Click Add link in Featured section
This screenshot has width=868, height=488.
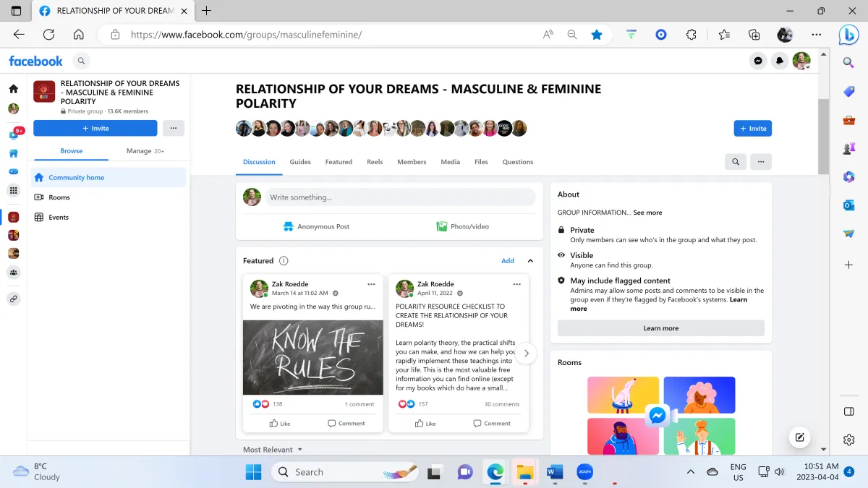click(508, 261)
